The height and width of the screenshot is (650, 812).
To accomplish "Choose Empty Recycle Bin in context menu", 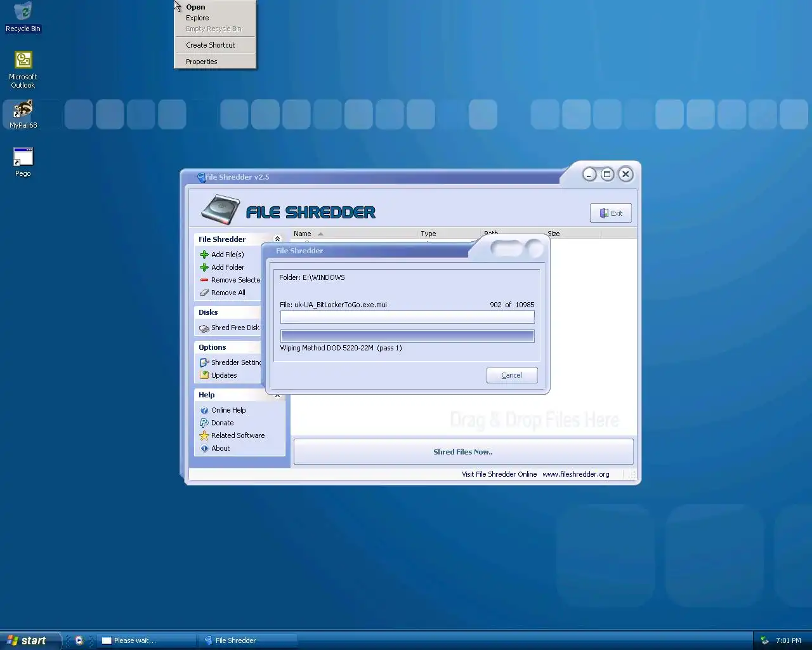I will pyautogui.click(x=215, y=29).
